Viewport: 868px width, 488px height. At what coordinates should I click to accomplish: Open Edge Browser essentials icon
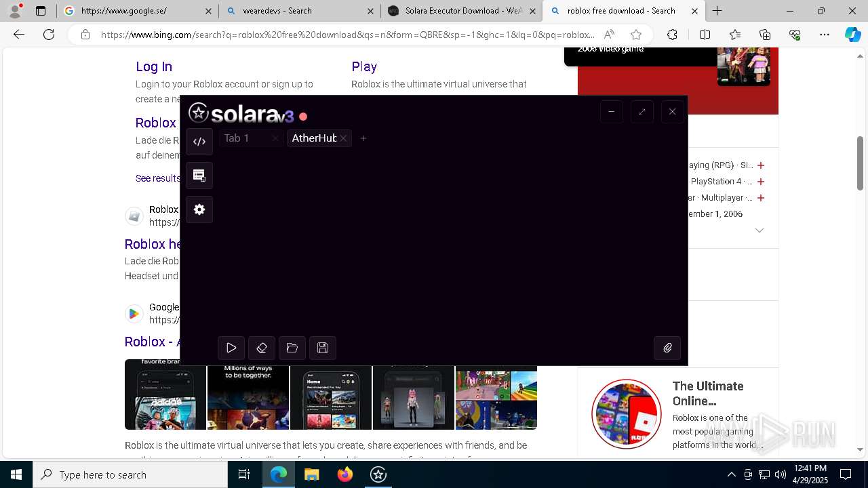pyautogui.click(x=795, y=35)
